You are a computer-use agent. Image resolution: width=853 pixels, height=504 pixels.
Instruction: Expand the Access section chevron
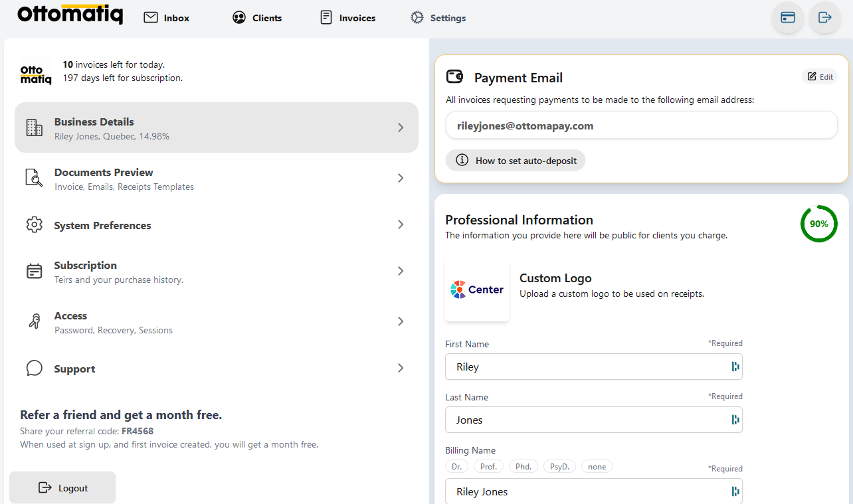[401, 321]
